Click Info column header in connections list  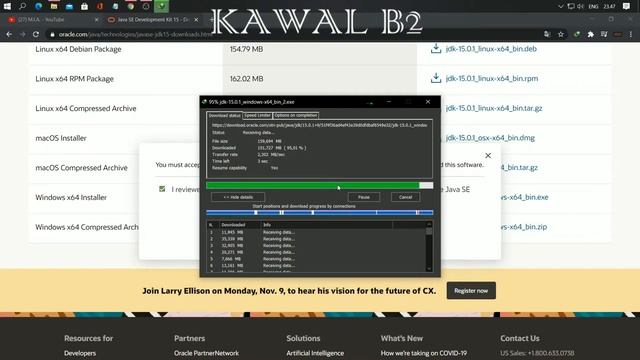click(327, 225)
